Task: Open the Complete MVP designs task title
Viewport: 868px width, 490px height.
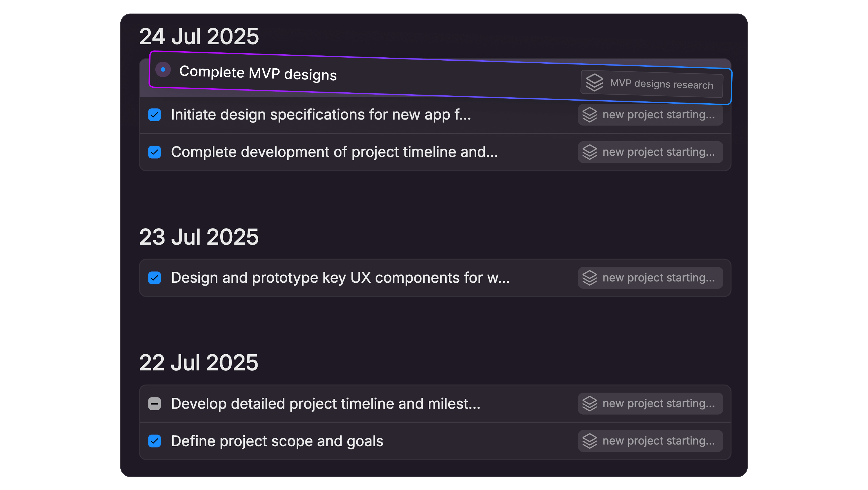Action: [x=258, y=73]
